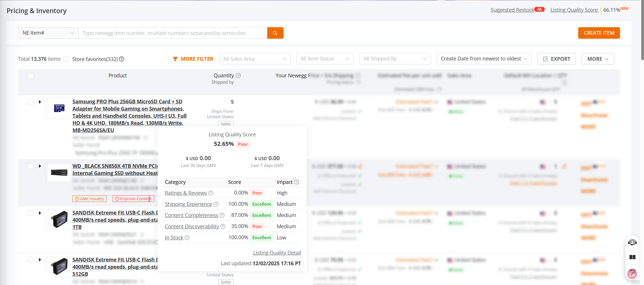The width and height of the screenshot is (644, 285).
Task: Open the MORE dropdown menu
Action: 598,59
